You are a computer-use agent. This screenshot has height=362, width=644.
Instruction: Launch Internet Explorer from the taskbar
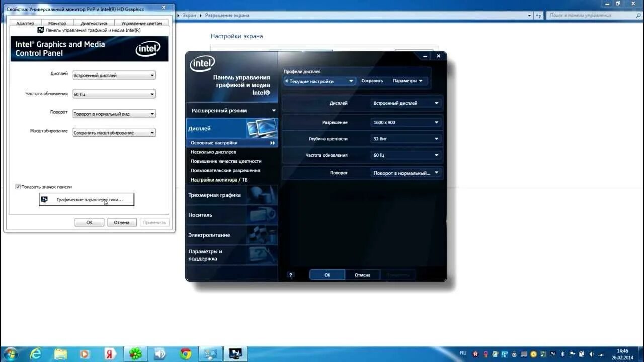36,354
